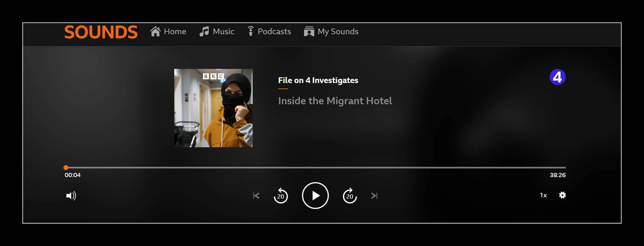Click the Inside the Migrant Hotel title

335,101
